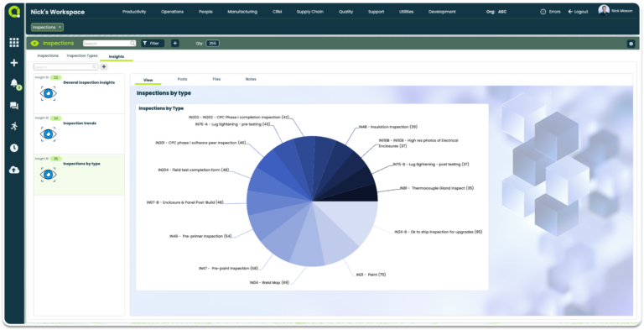
Task: Click the plus button beside Filter
Action: 175,43
